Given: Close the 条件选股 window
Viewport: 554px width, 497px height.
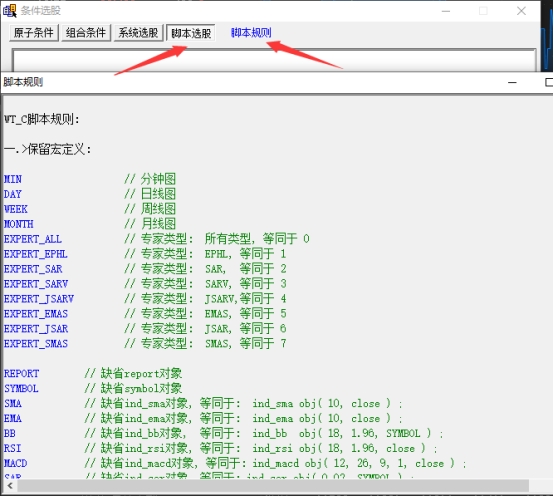Looking at the screenshot, I should pos(521,11).
